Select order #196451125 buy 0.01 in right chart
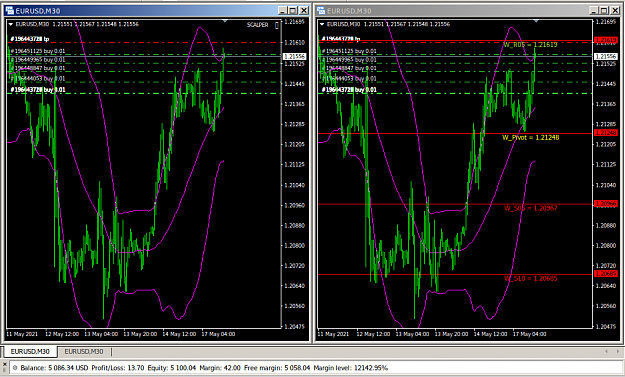 pos(349,51)
